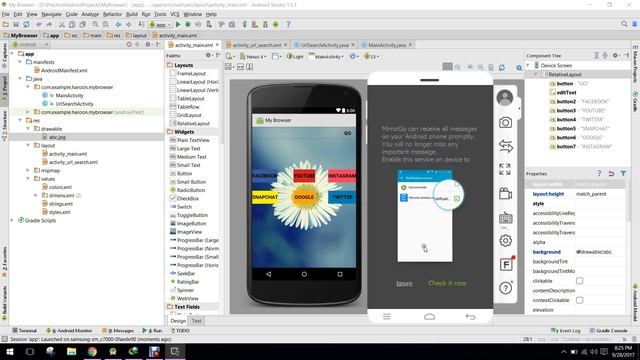Click the MirrorGo keyboard icon
The height and width of the screenshot is (360, 640).
coord(505,218)
